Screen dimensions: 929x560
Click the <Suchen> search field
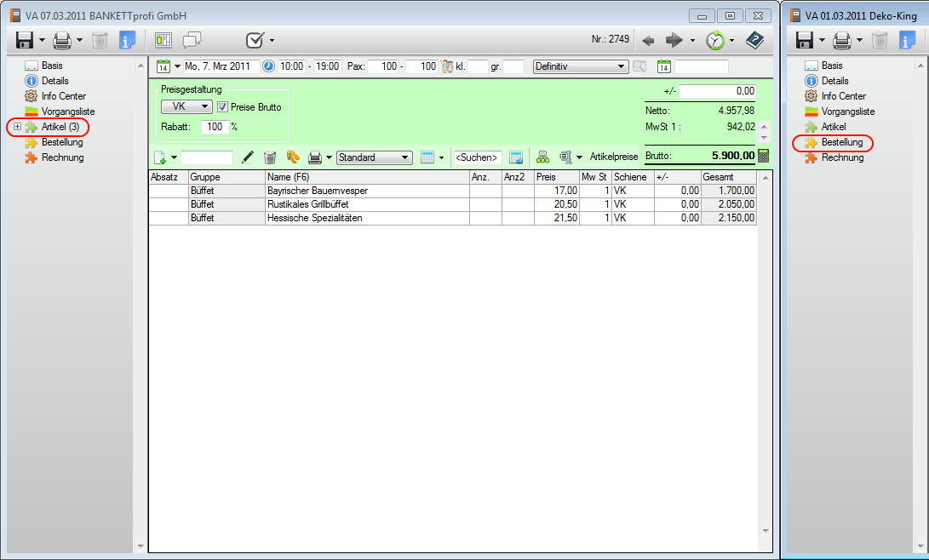[477, 157]
